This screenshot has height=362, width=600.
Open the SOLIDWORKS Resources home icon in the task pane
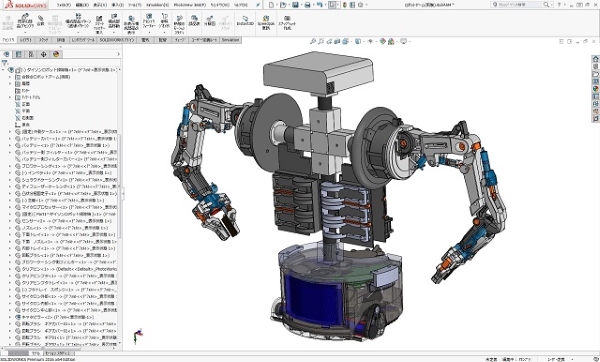pos(595,59)
